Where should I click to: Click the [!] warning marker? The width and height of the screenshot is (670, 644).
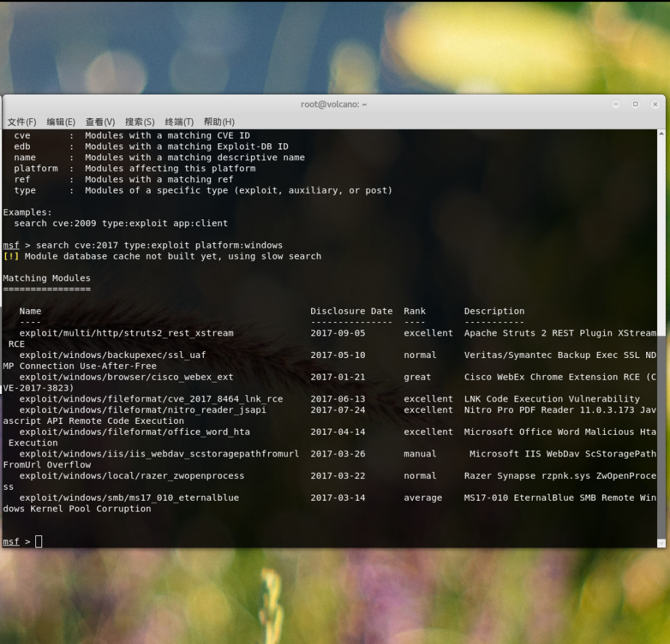coord(11,256)
